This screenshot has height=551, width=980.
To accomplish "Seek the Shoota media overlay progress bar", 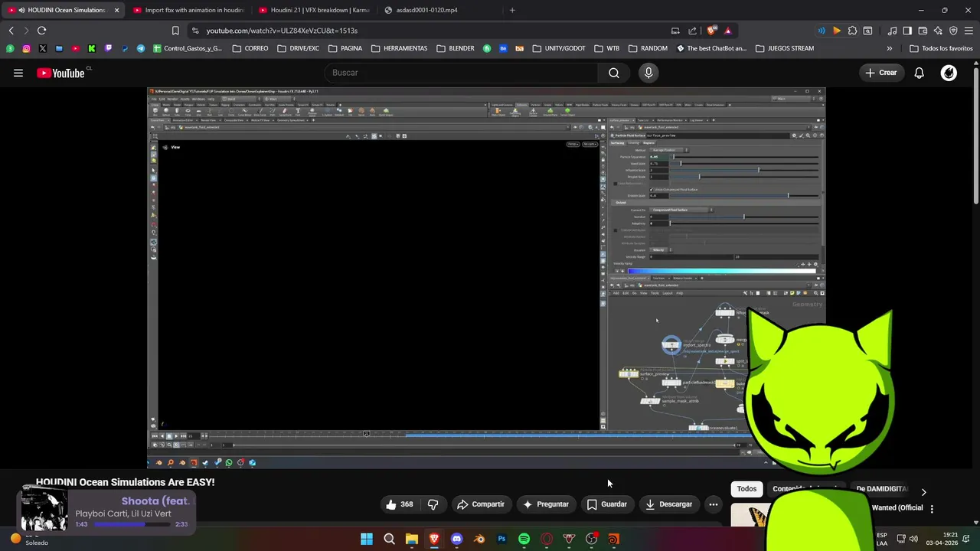I will coord(132,524).
